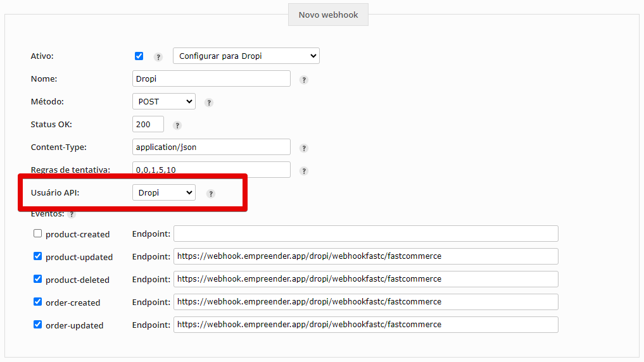Click the order-updated label text
Image resolution: width=644 pixels, height=362 pixels.
click(x=75, y=325)
